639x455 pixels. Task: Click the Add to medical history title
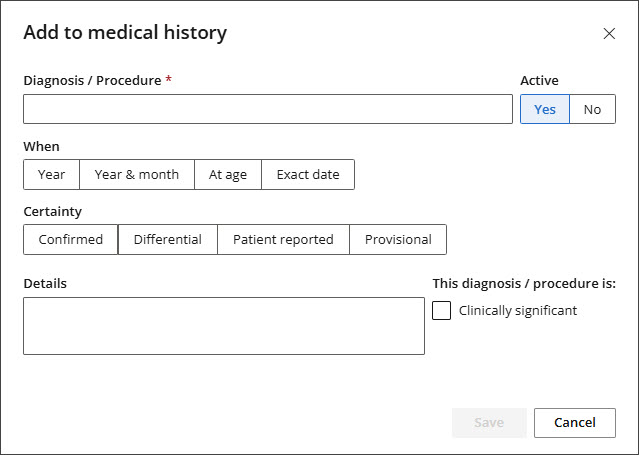[125, 33]
